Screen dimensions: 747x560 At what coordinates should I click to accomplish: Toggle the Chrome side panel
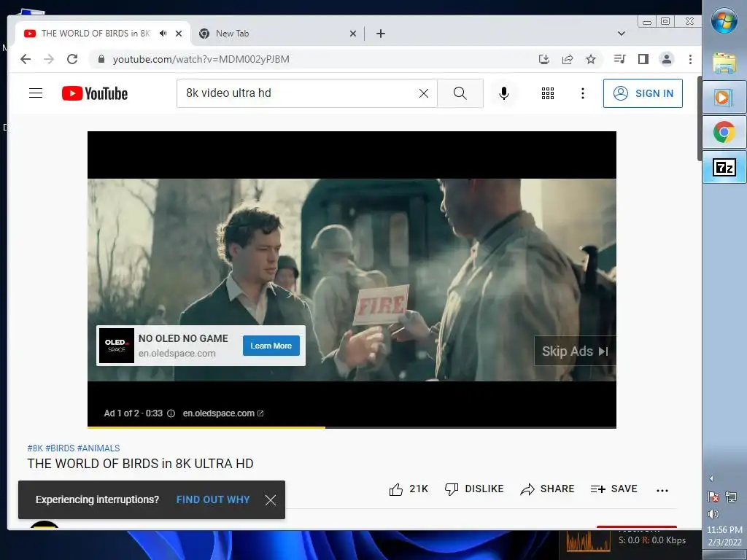(643, 59)
